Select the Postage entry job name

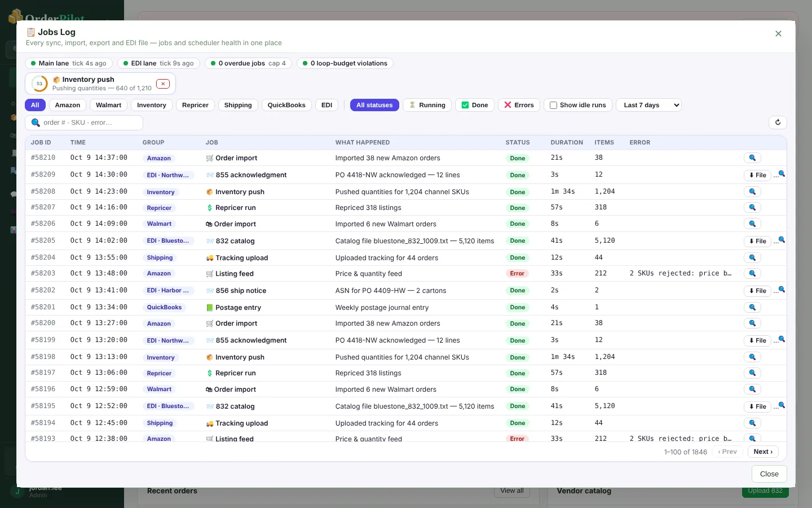click(x=238, y=308)
